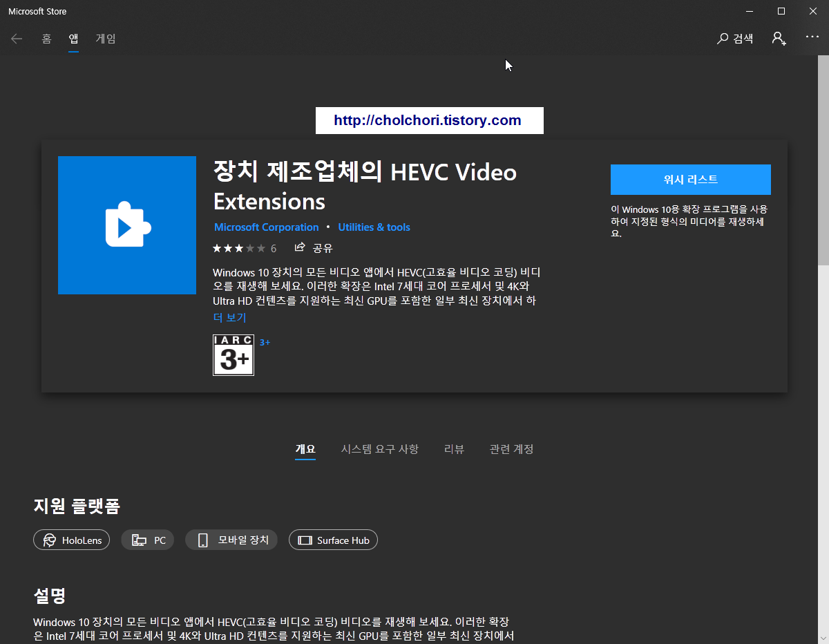Open the 리뷰 tab
Image resolution: width=829 pixels, height=644 pixels.
(x=454, y=449)
